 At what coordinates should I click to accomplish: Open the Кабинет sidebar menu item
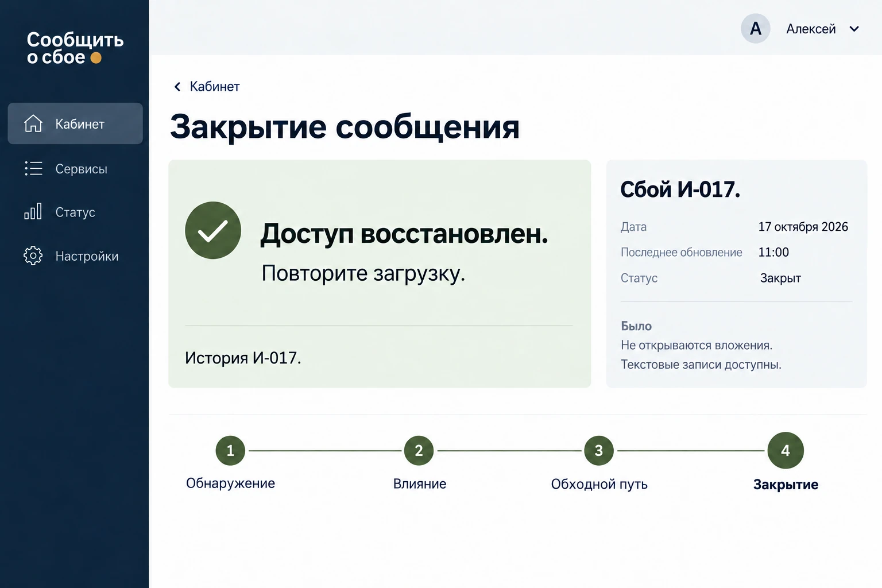[75, 123]
